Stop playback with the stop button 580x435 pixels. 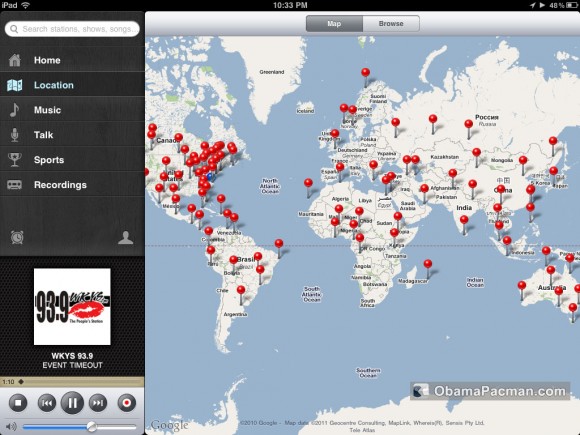[18, 403]
